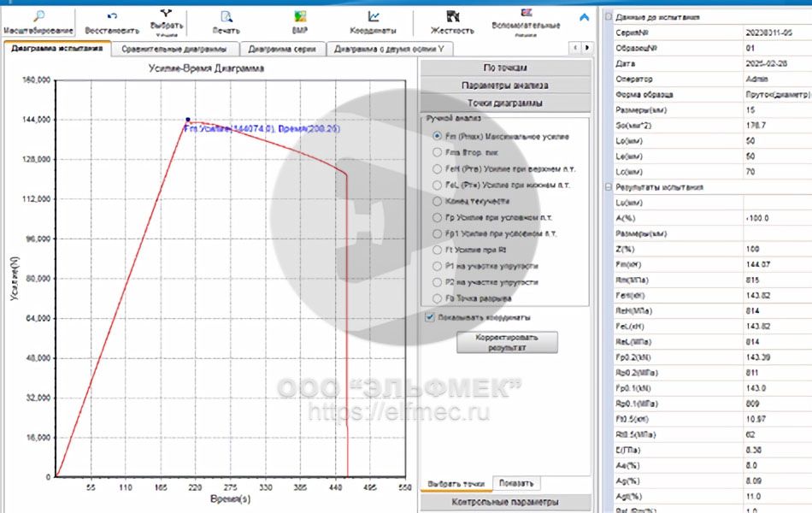The width and height of the screenshot is (812, 513).
Task: Click the ReH(МПа) value 814
Action: point(752,311)
